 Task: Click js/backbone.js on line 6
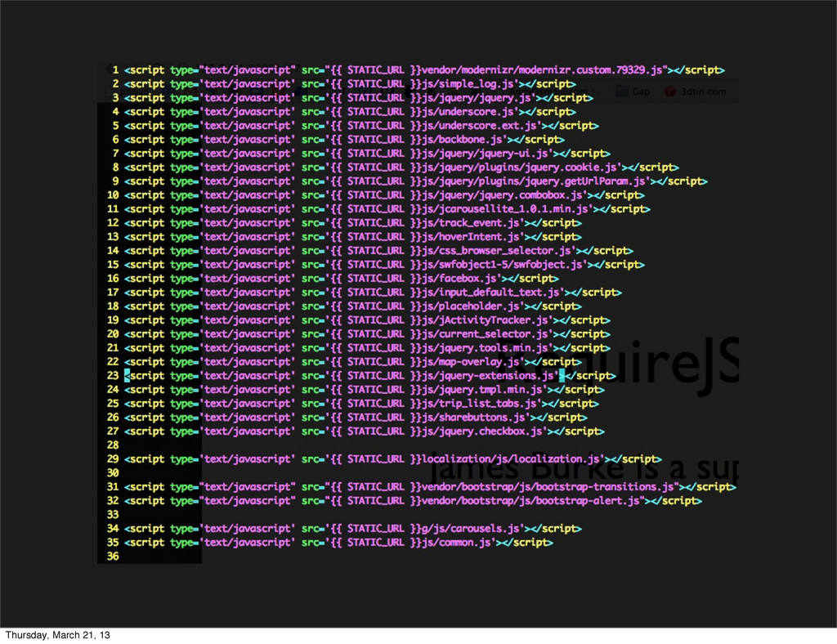pyautogui.click(x=463, y=139)
